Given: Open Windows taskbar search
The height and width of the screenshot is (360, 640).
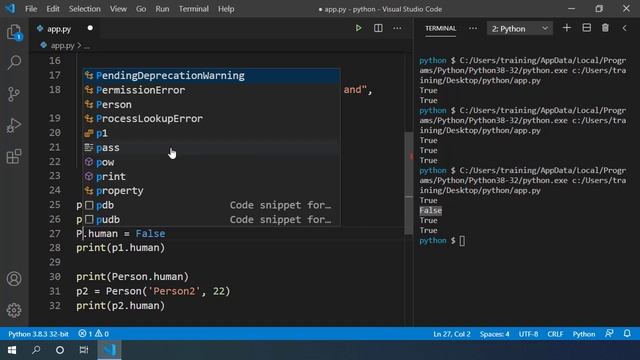Looking at the screenshot, I should 36,350.
